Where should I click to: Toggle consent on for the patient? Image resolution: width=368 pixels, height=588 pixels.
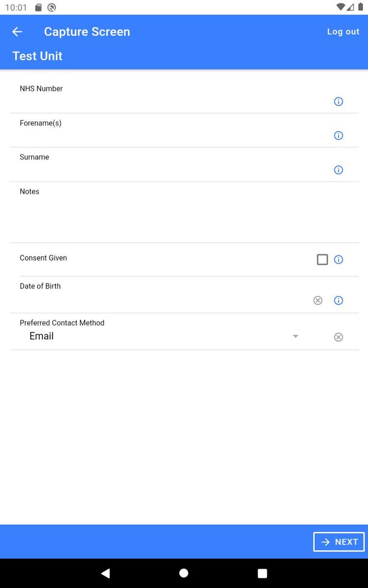coord(322,259)
